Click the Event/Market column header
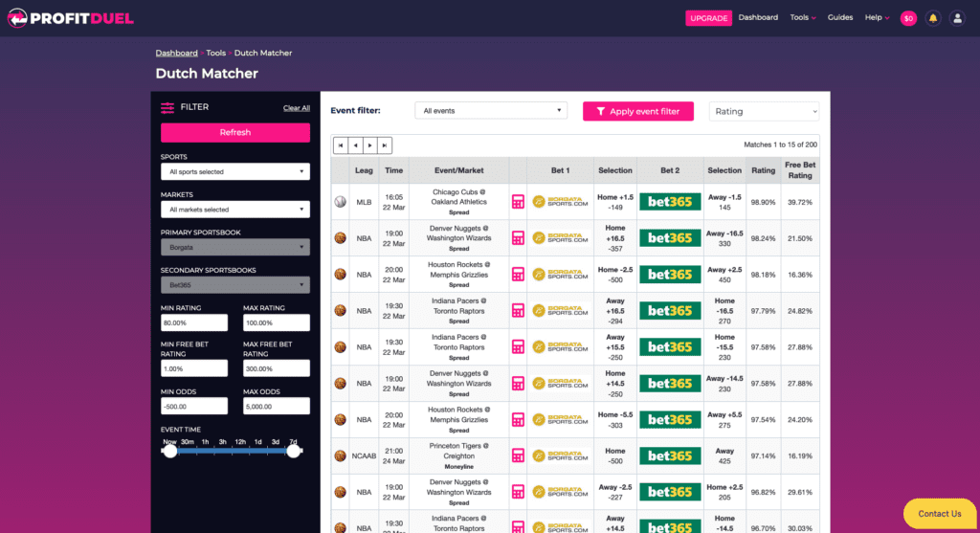Screen dimensions: 980x533 [458, 170]
